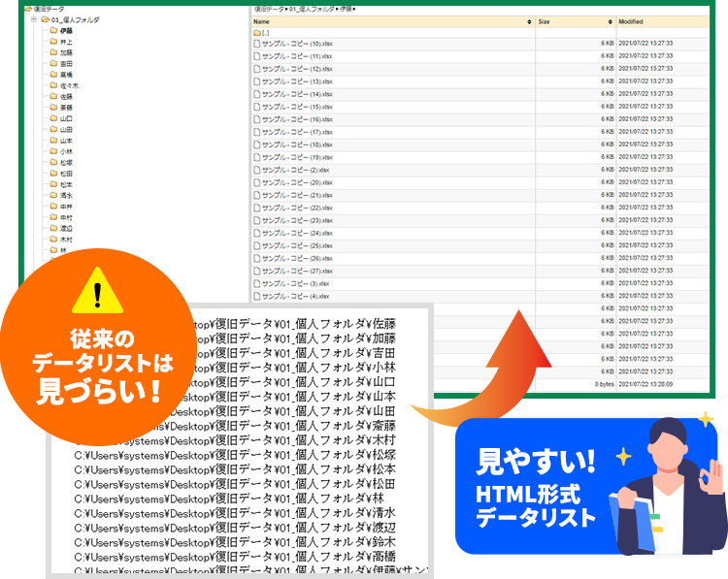Open file name サンプル - コピー (21).xlsx
728x579 pixels.
coord(297,195)
